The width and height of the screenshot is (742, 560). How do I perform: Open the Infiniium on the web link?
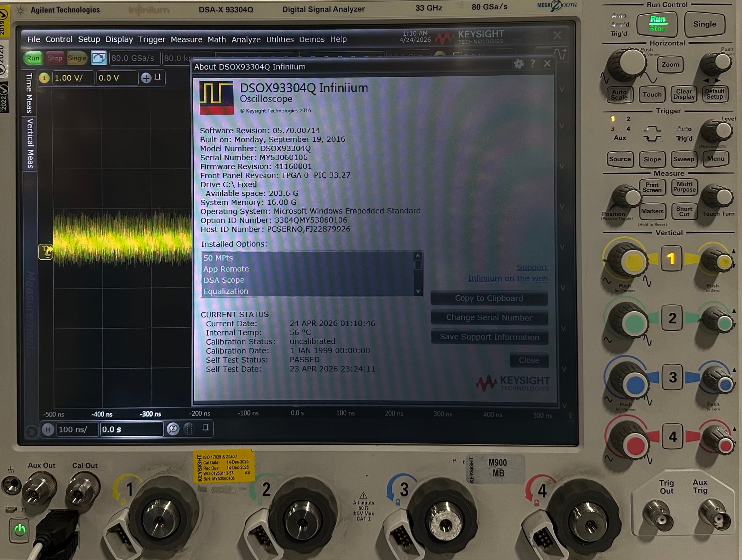pos(508,278)
